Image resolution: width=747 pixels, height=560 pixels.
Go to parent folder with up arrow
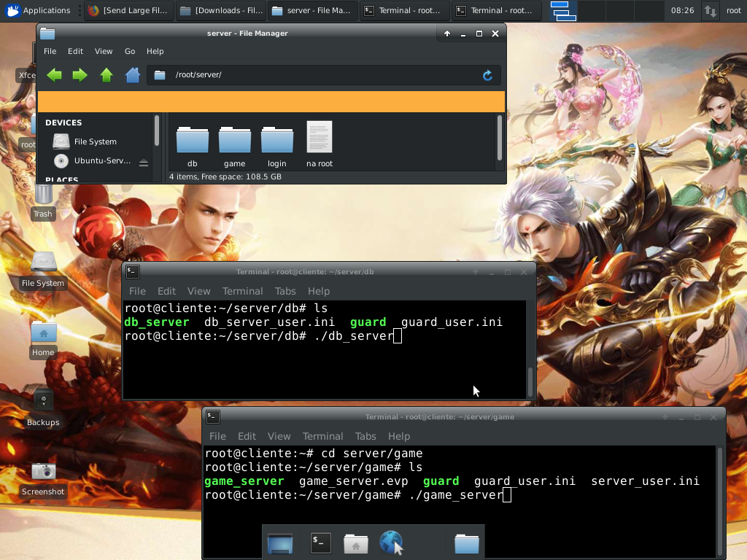pos(107,75)
